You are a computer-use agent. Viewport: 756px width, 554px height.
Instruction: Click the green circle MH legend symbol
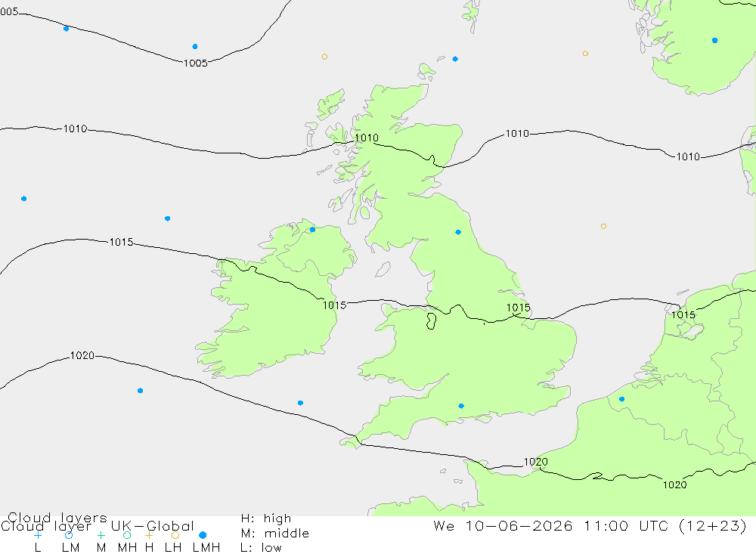tap(127, 535)
